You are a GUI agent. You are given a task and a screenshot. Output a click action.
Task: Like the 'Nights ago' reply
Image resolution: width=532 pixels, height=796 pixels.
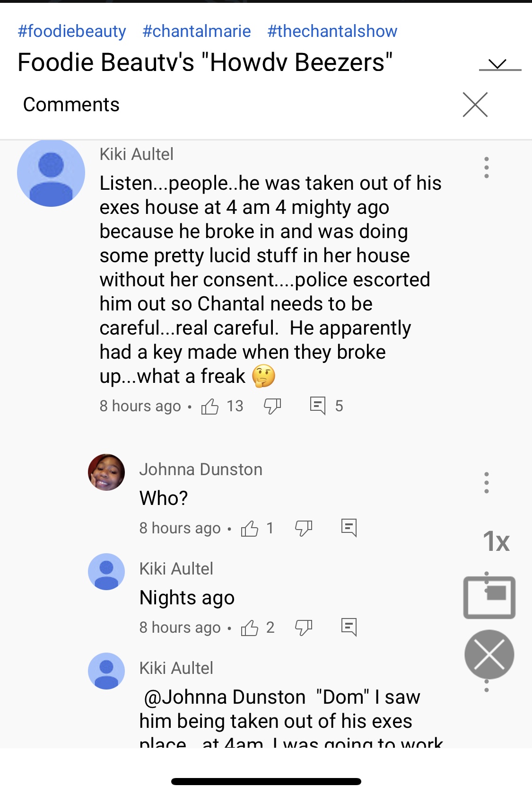(250, 628)
